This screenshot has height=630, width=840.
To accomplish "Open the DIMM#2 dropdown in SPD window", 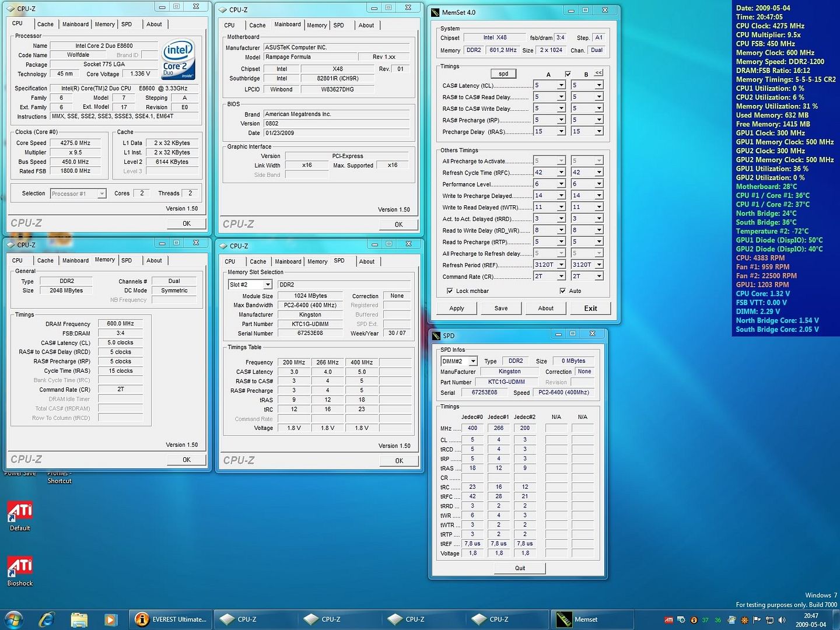I will [x=473, y=361].
